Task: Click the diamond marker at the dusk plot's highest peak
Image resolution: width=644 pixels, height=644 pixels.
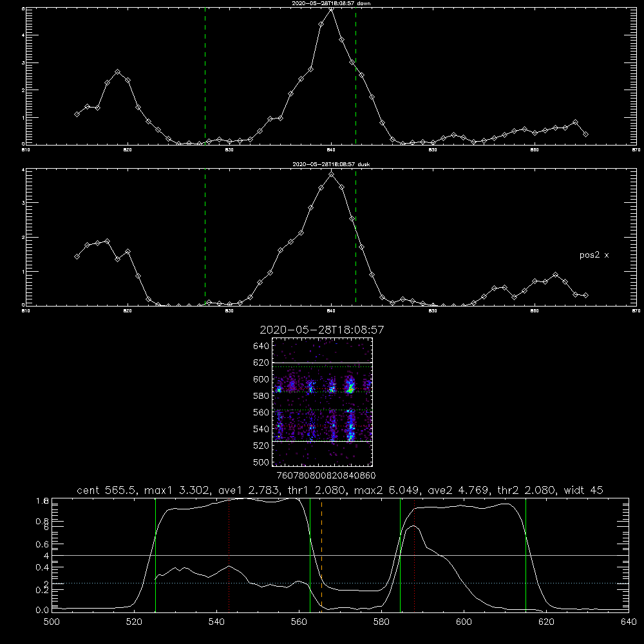Action: (x=332, y=175)
